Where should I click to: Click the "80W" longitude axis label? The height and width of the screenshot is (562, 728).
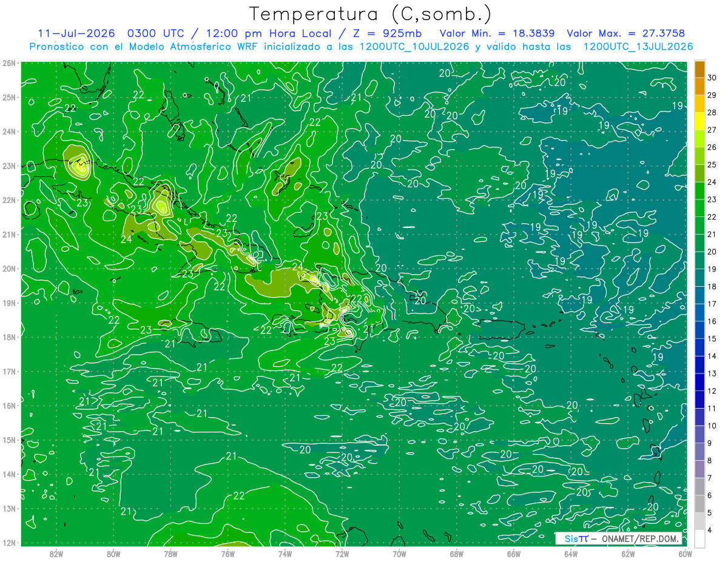(x=113, y=554)
